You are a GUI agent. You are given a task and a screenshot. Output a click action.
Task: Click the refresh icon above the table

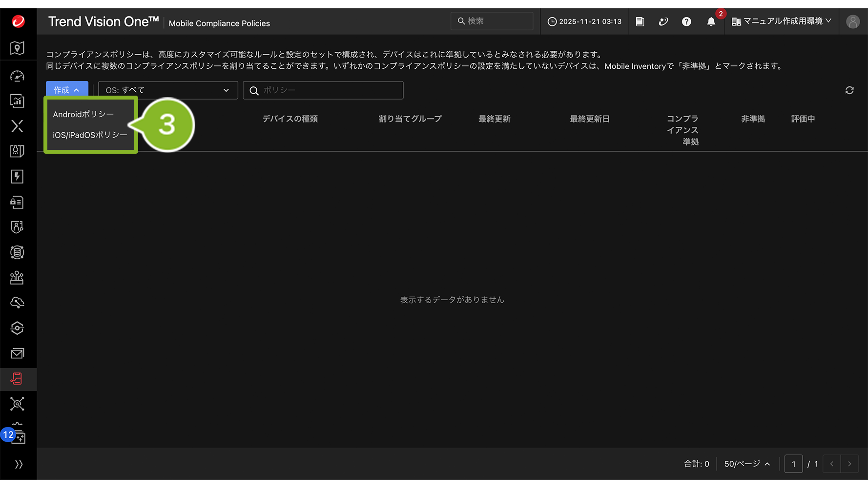click(x=849, y=90)
